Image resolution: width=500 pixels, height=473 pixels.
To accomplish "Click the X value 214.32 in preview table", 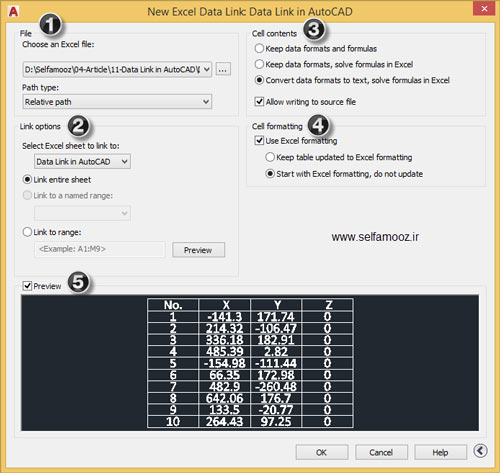I will 224,329.
